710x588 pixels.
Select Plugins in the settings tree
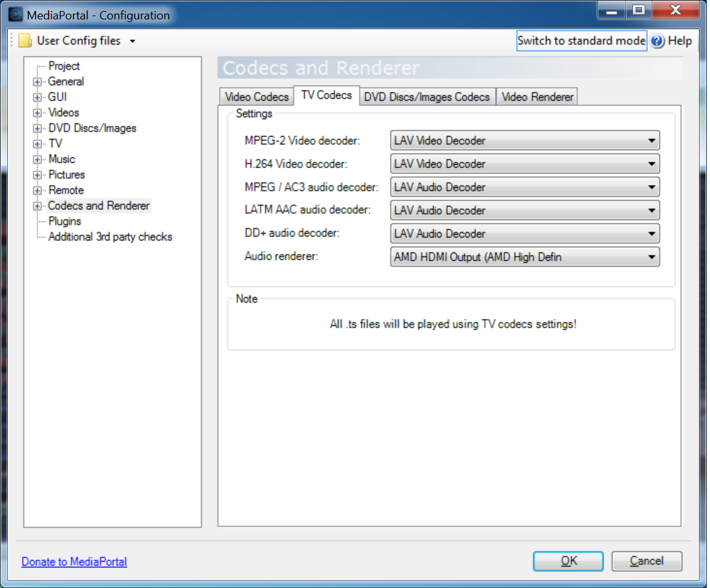65,221
